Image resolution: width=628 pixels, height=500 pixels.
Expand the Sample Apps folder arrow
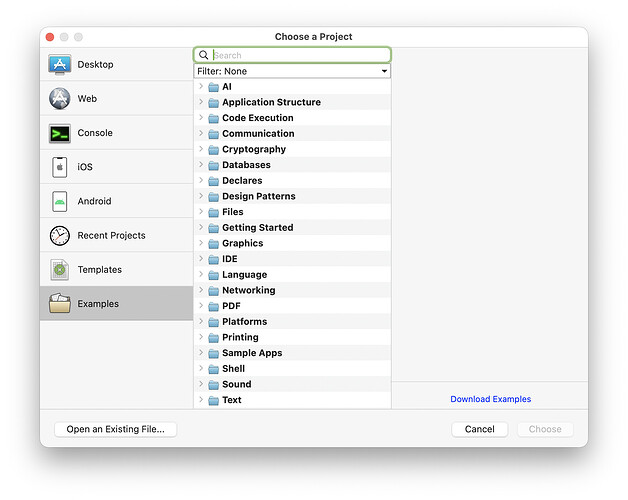(x=201, y=353)
